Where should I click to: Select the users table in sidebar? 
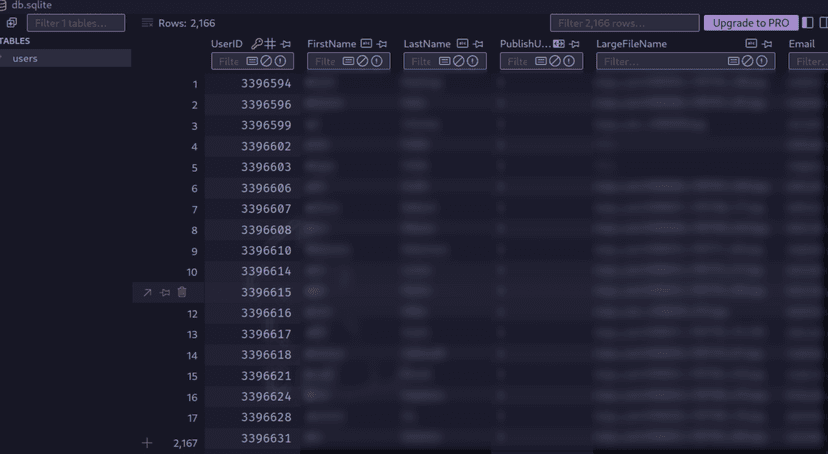point(25,59)
